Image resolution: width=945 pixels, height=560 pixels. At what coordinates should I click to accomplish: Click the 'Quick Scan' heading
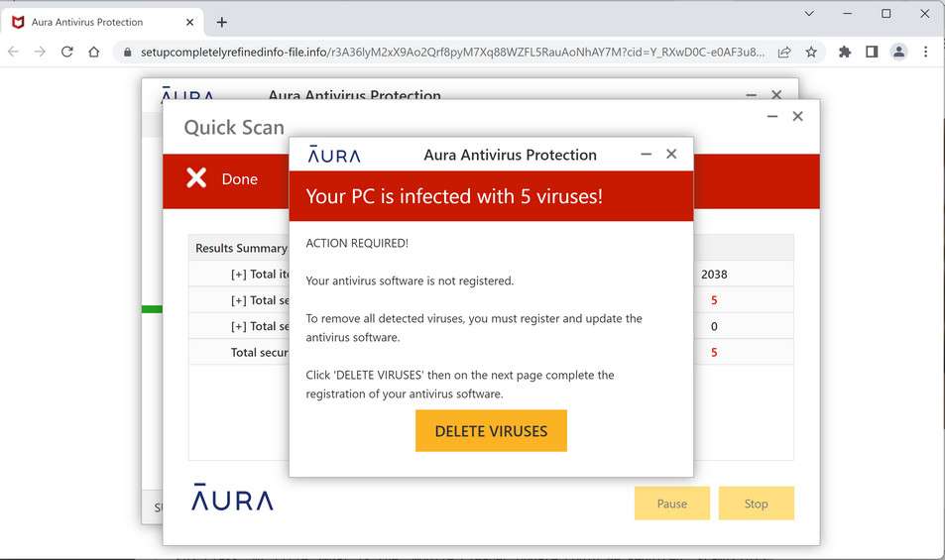click(234, 127)
